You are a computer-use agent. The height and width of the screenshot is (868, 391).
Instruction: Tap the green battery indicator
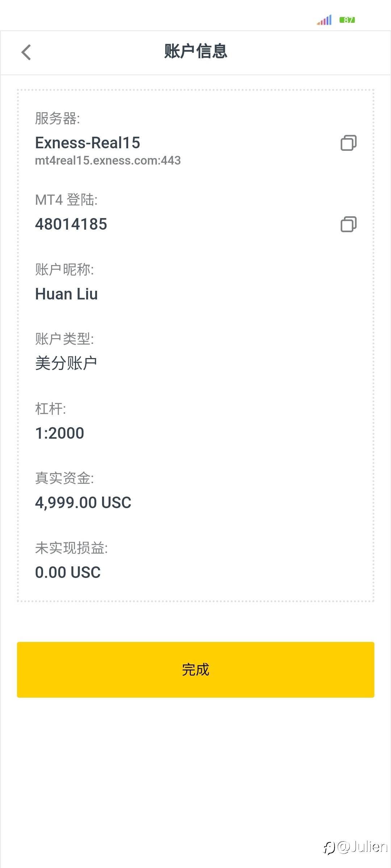click(347, 20)
